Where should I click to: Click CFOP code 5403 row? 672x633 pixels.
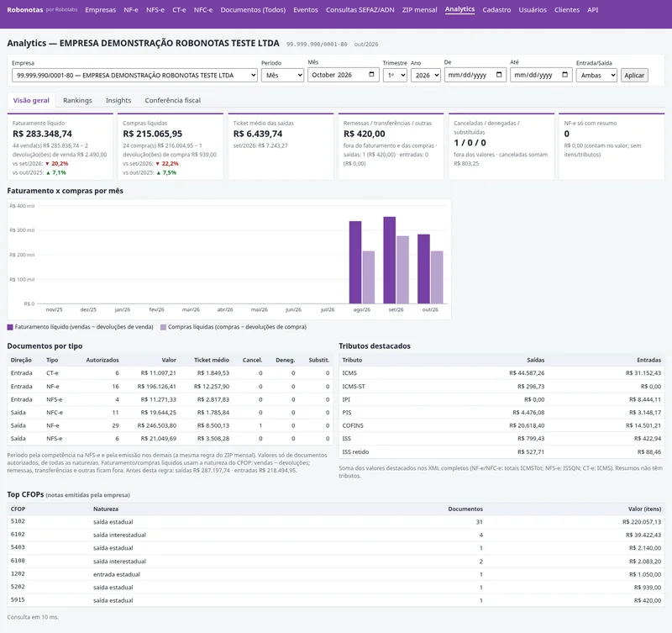coord(335,547)
